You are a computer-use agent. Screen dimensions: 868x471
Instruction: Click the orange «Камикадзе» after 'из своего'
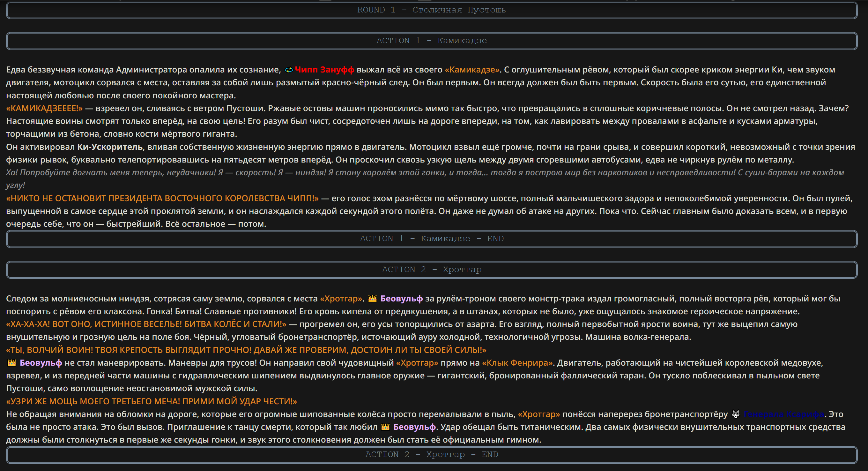click(472, 70)
